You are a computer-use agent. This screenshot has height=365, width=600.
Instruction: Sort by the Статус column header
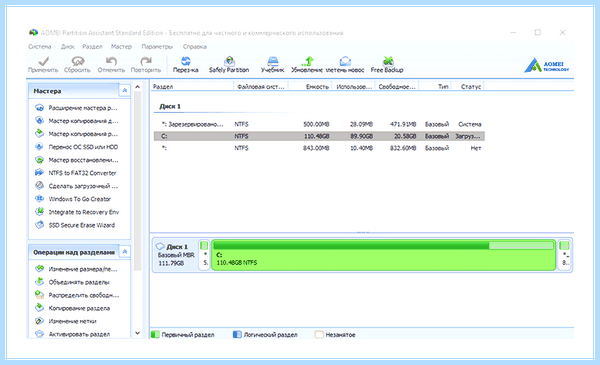[x=468, y=87]
